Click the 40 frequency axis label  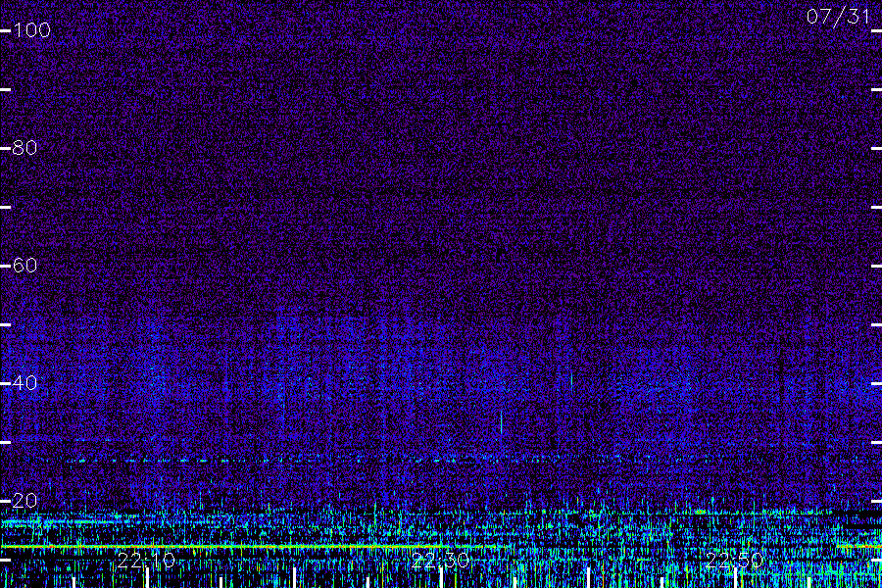click(24, 382)
